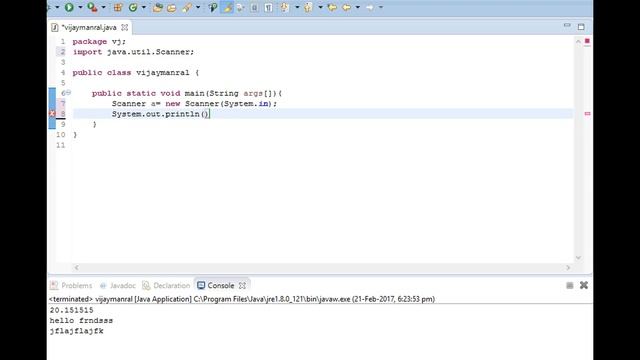Minimize the editor area
The image size is (640, 360).
pyautogui.click(x=567, y=26)
